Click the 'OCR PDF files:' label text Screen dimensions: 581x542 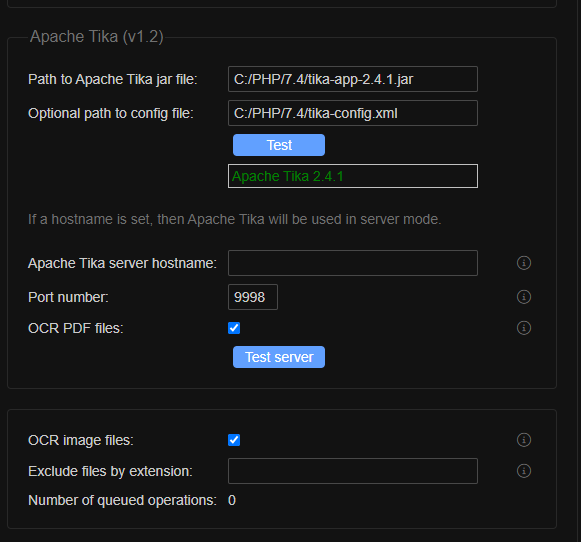click(x=76, y=328)
